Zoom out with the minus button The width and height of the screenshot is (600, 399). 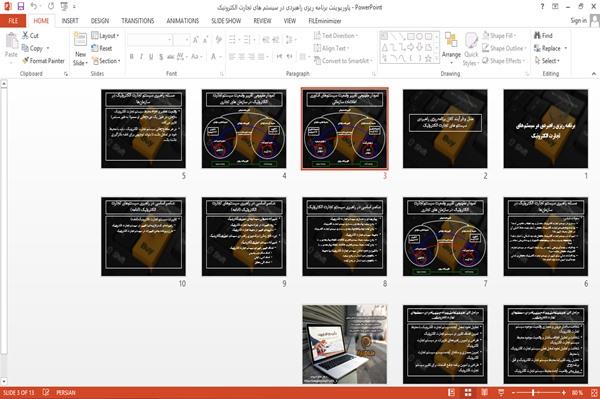(513, 392)
